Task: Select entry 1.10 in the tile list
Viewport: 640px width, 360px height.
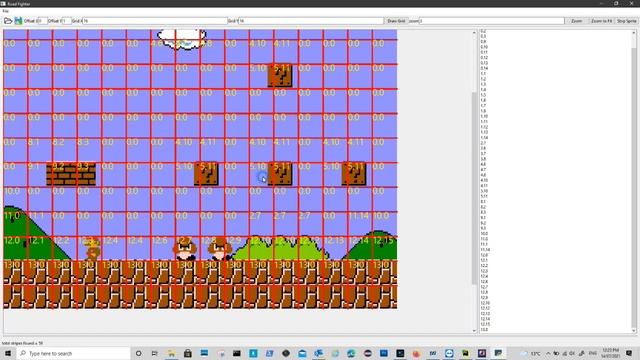Action: tap(484, 116)
